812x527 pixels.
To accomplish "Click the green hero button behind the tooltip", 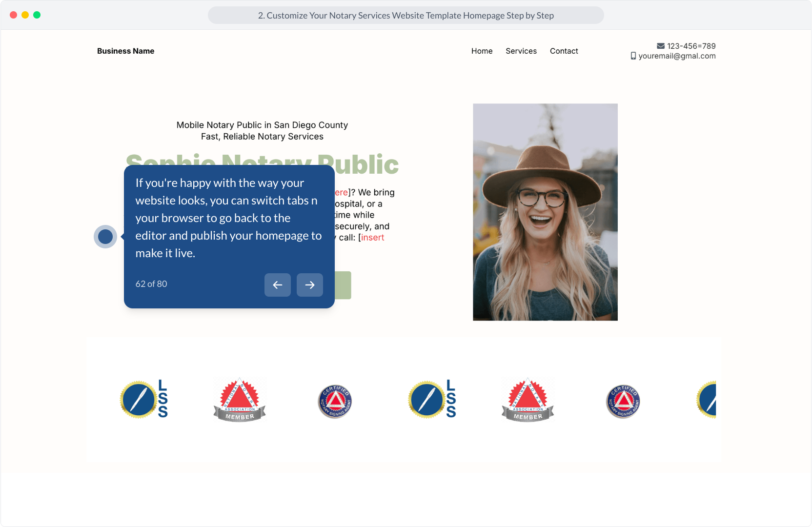I will tap(343, 285).
